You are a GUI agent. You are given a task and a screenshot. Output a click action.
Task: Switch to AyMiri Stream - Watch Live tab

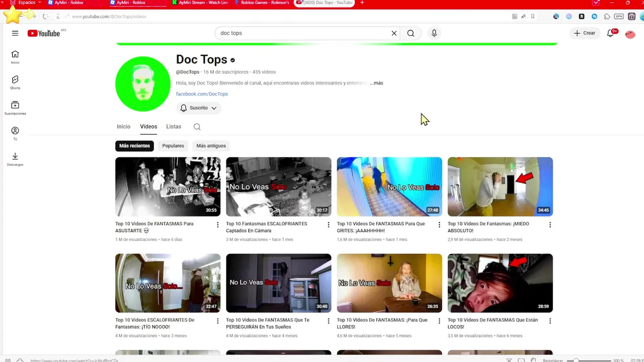pyautogui.click(x=200, y=3)
